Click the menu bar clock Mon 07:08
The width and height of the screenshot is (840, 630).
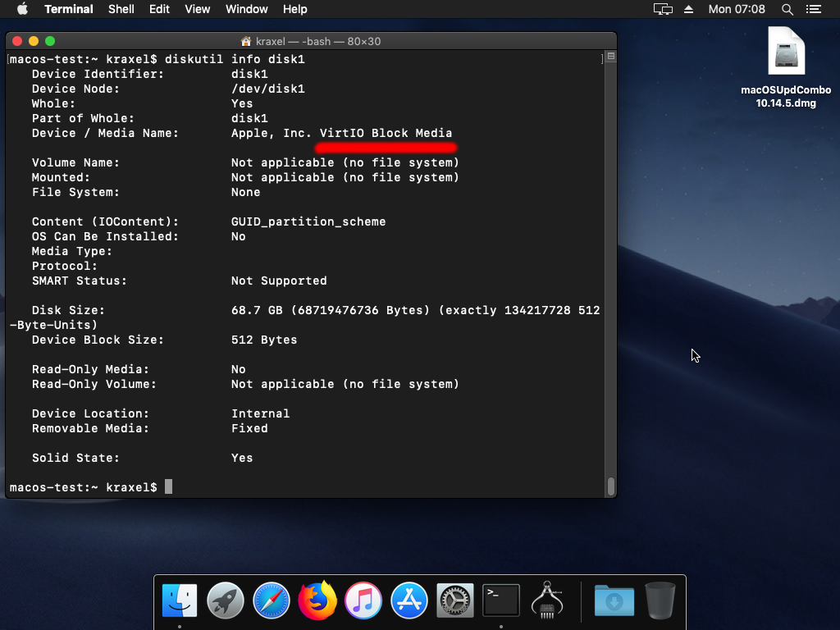[737, 9]
